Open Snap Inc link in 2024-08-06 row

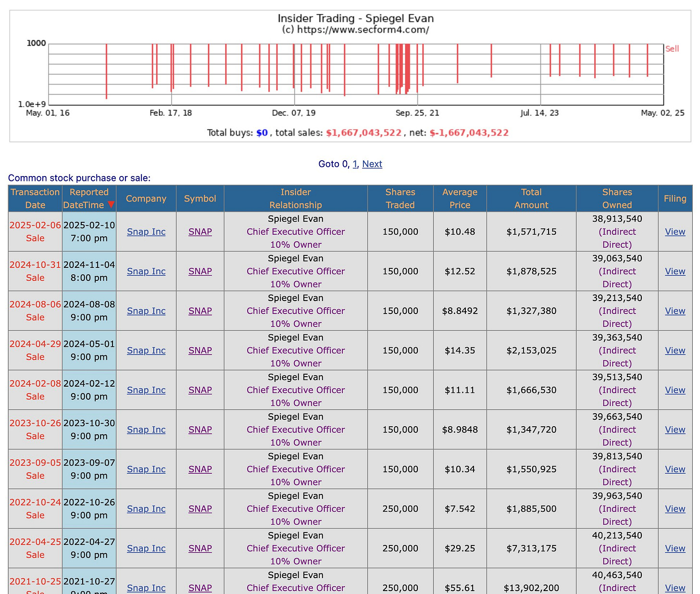click(146, 311)
